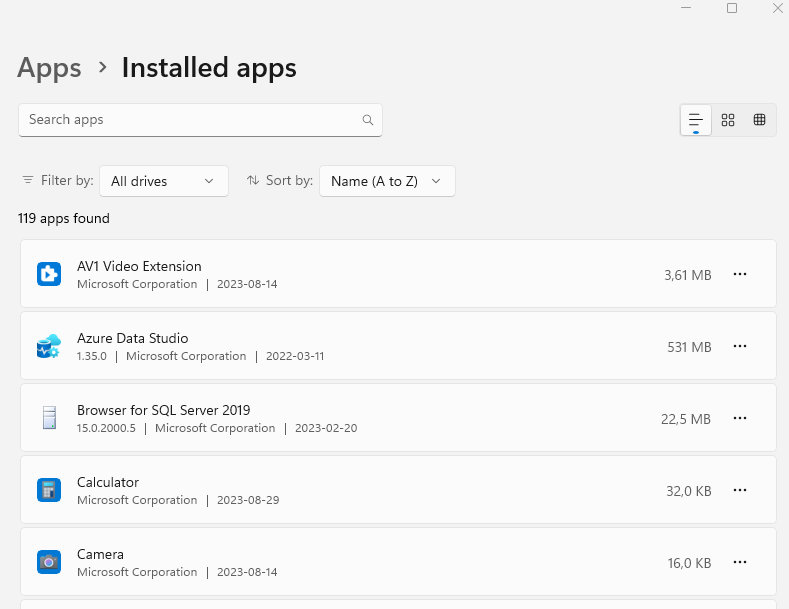Click the Camera app icon
789x609 pixels.
tap(49, 562)
